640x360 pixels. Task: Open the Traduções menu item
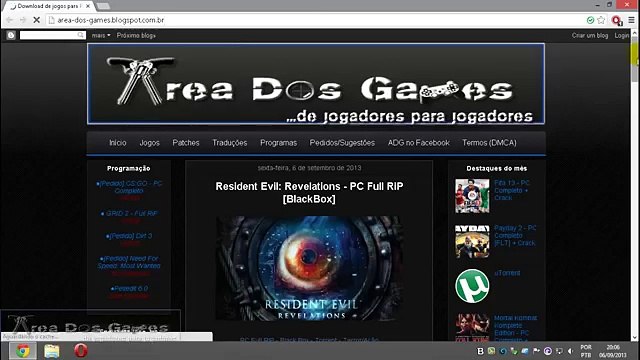[229, 143]
